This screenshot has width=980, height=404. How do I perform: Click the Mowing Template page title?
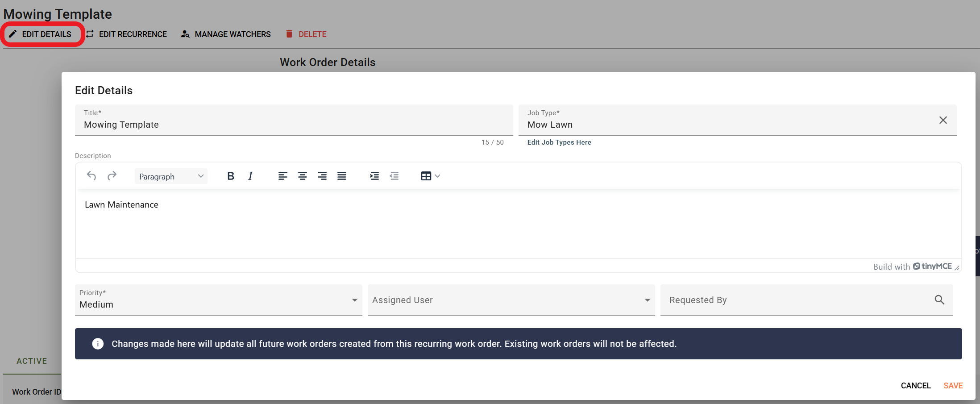point(58,14)
